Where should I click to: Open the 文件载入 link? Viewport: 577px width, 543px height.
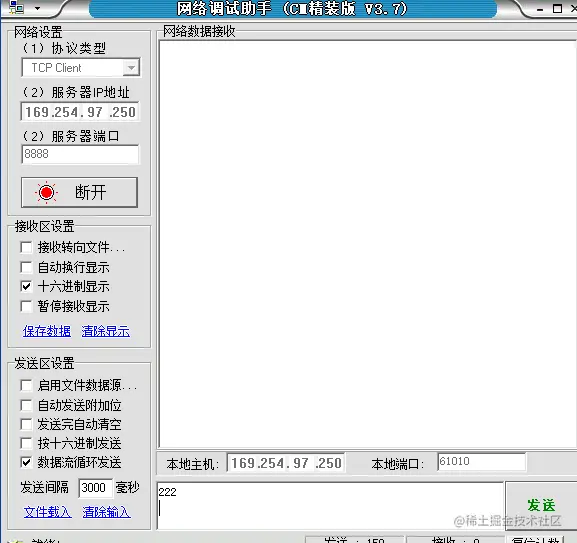coord(47,512)
